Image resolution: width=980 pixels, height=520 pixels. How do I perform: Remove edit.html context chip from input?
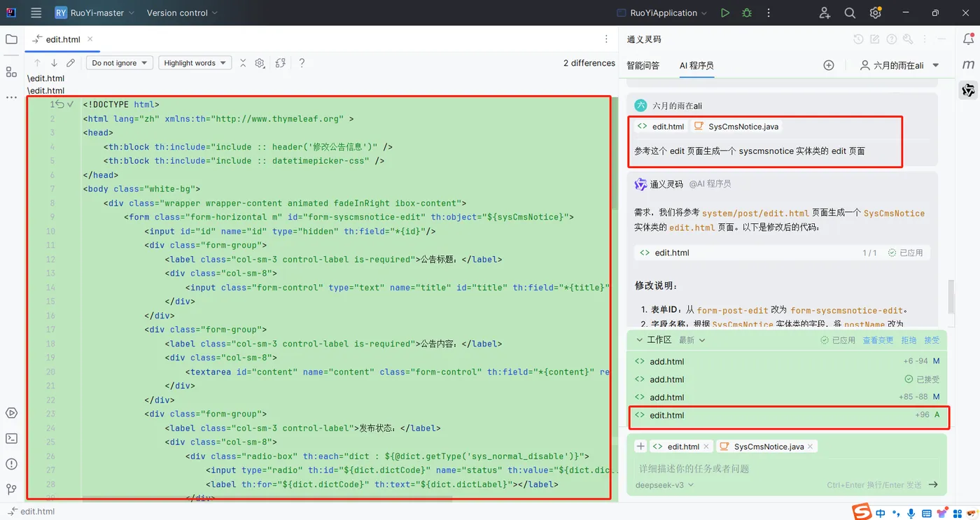pos(706,447)
